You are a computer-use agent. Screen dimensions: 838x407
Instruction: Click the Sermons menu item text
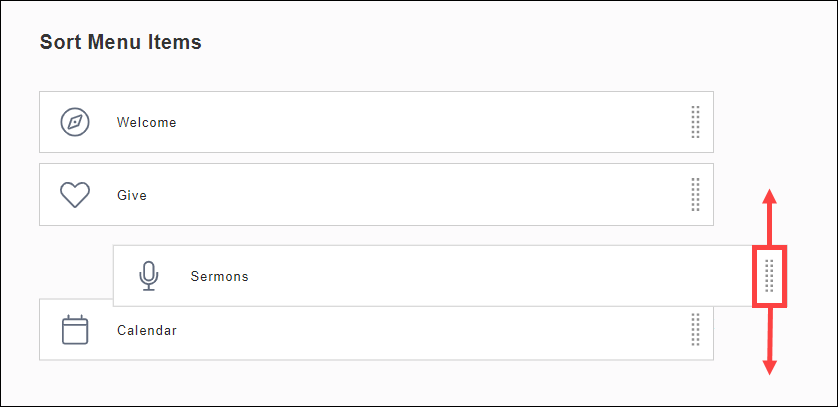pyautogui.click(x=219, y=277)
